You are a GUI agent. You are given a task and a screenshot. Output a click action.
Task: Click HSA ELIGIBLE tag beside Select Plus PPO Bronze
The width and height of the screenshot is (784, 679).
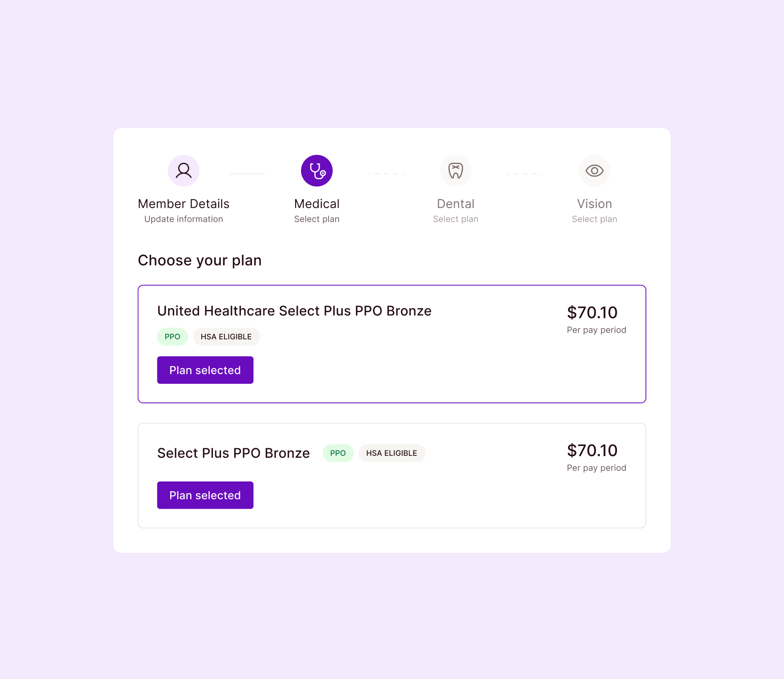click(x=392, y=453)
